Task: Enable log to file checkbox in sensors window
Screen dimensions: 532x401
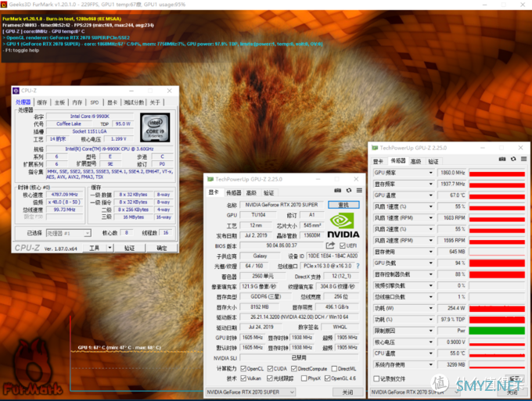Action: [x=376, y=378]
